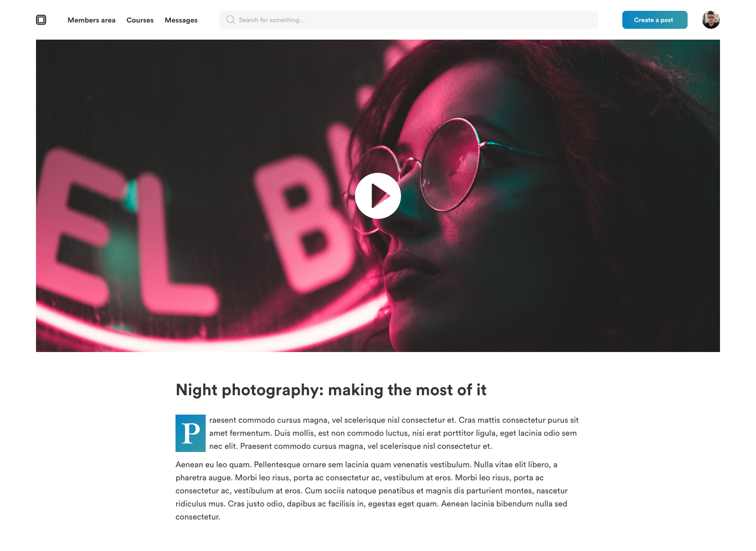This screenshot has height=551, width=756.
Task: Play the night photography video
Action: point(378,196)
